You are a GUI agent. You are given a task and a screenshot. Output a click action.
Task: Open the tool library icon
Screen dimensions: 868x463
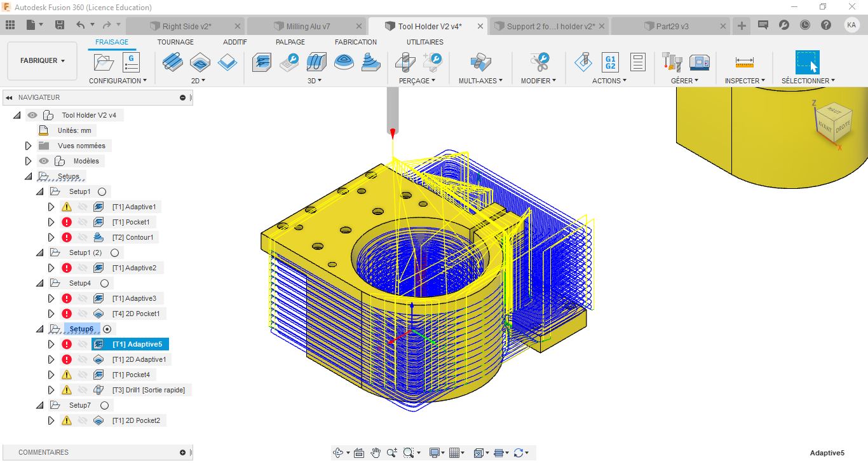[x=672, y=62]
